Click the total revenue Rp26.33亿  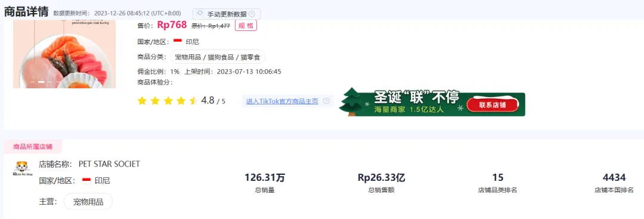(382, 177)
